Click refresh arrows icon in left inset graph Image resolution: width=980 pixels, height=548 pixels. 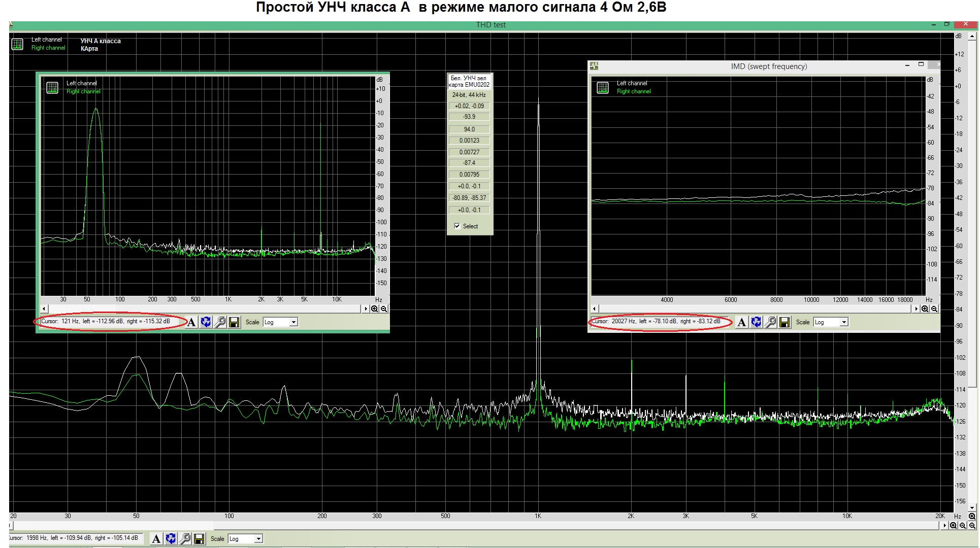tap(206, 322)
